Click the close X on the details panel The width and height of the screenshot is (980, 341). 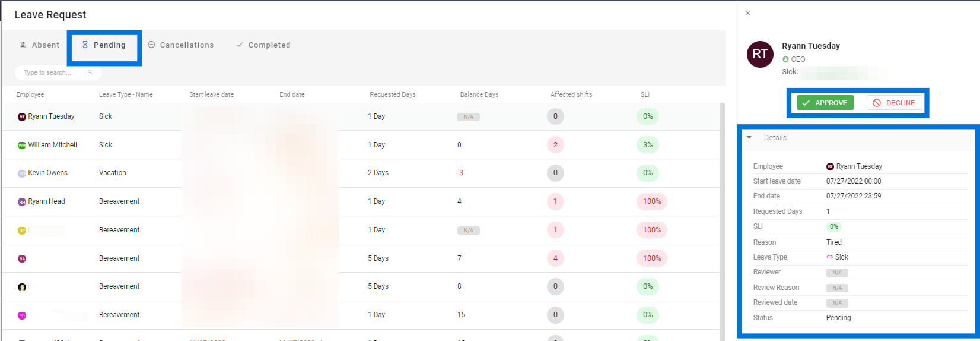coord(747,13)
